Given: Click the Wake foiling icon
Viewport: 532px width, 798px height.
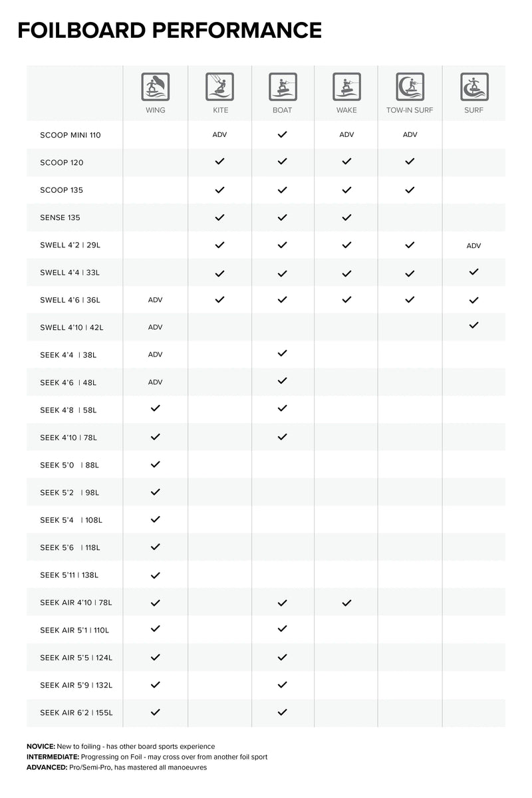Looking at the screenshot, I should [346, 86].
